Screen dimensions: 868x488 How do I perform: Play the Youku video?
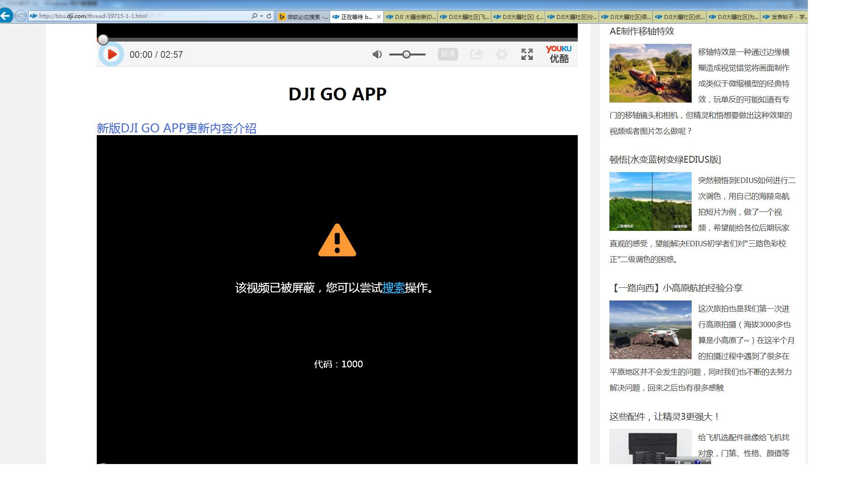pos(111,54)
